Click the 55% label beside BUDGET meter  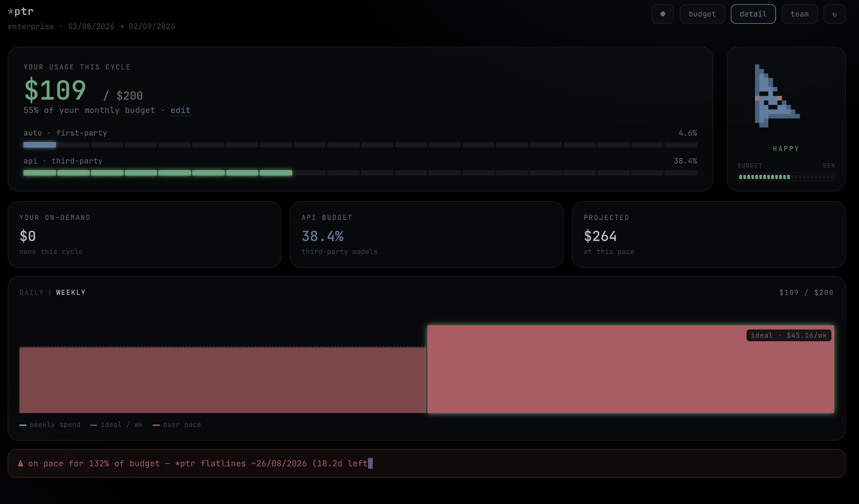(829, 166)
